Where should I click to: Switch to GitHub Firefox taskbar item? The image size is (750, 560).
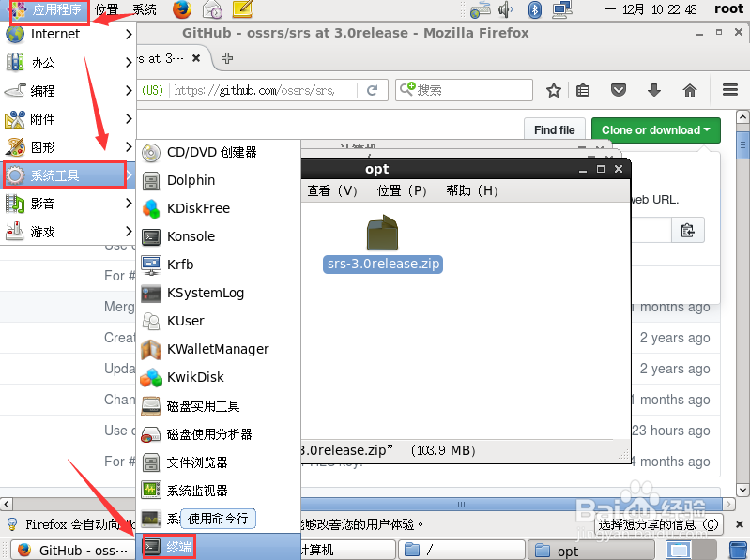[x=73, y=550]
